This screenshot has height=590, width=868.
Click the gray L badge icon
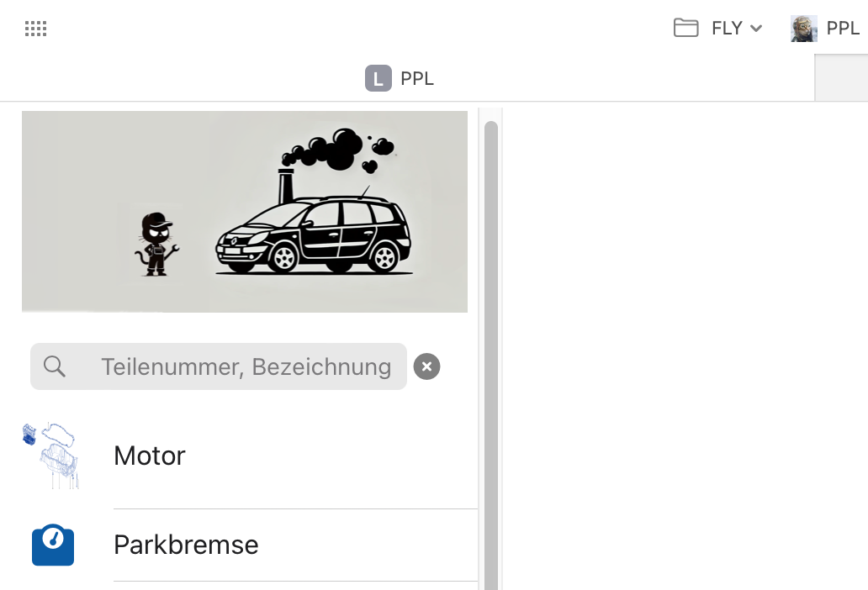[x=378, y=78]
